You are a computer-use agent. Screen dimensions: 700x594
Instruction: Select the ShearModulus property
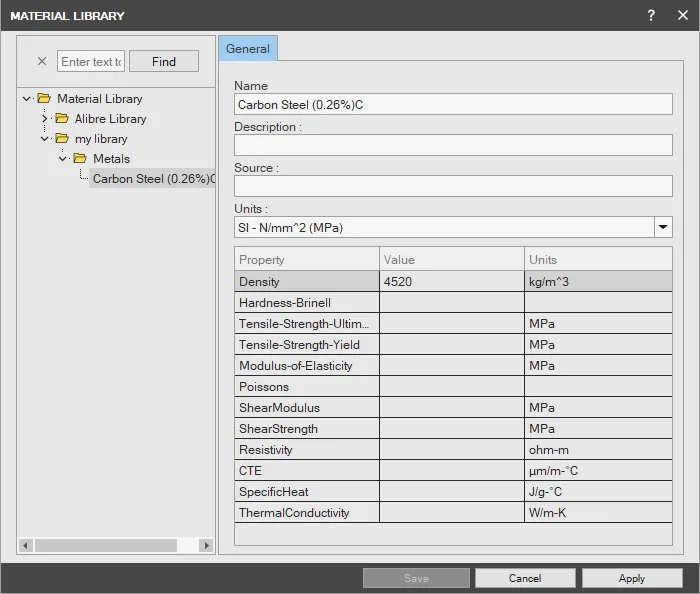pos(307,407)
